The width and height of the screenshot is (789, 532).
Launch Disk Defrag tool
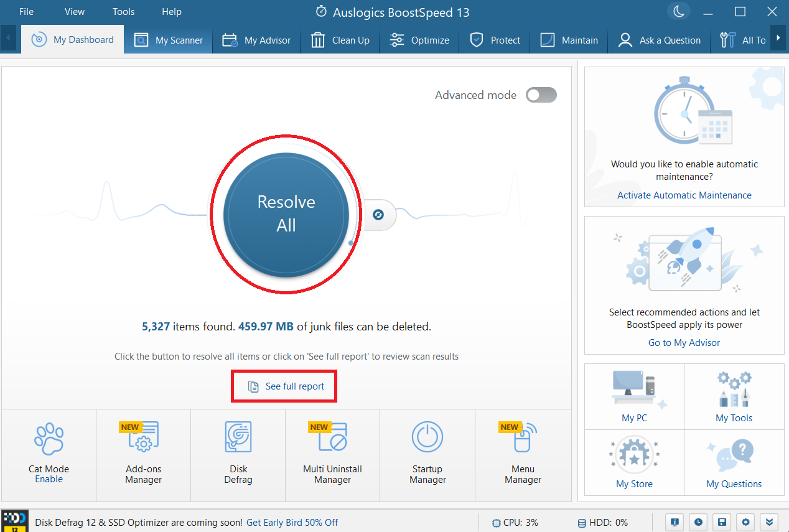coord(238,454)
